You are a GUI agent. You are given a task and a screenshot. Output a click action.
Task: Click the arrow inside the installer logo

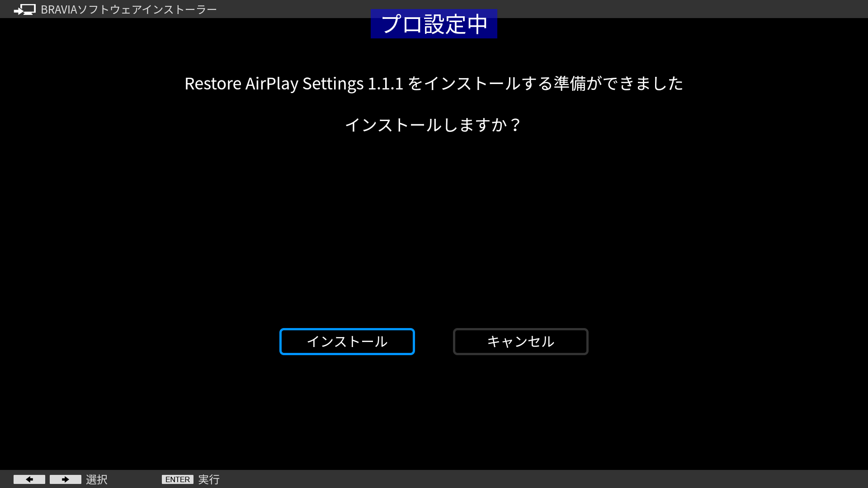[x=19, y=10]
